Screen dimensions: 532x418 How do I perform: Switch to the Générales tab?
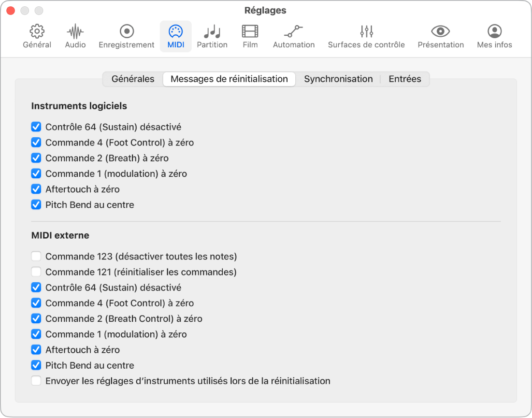coord(133,79)
